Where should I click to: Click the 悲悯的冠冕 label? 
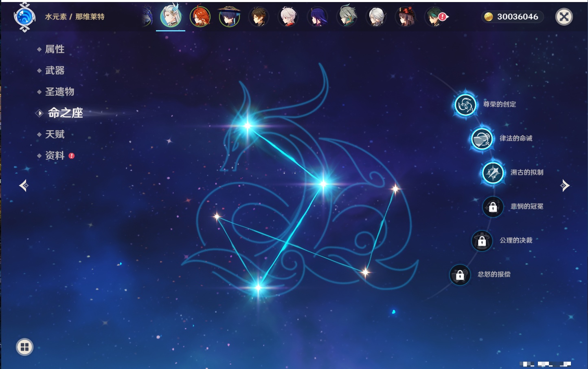tap(527, 206)
